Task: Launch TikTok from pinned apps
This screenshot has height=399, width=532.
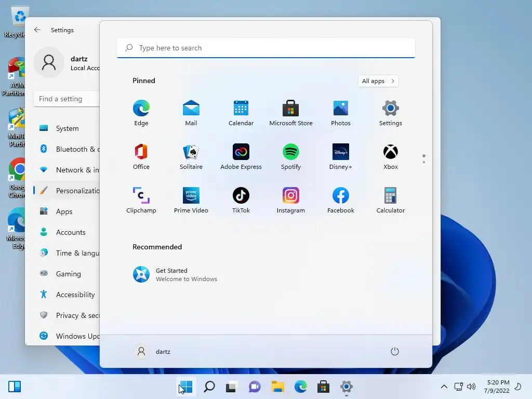Action: click(x=241, y=200)
